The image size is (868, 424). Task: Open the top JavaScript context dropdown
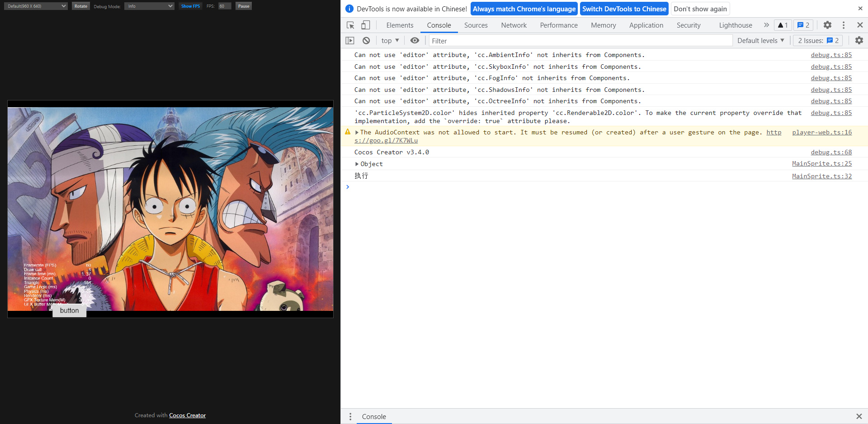390,41
